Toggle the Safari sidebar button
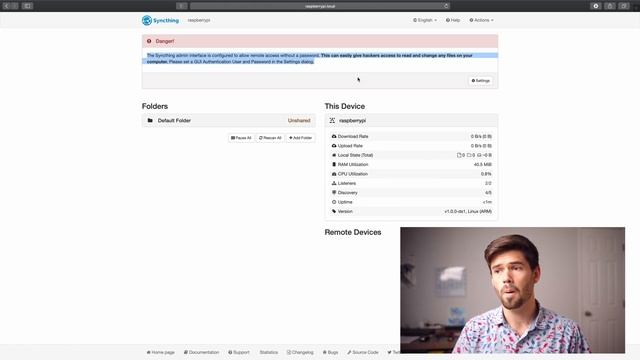This screenshot has height=360, width=640. 27,6
